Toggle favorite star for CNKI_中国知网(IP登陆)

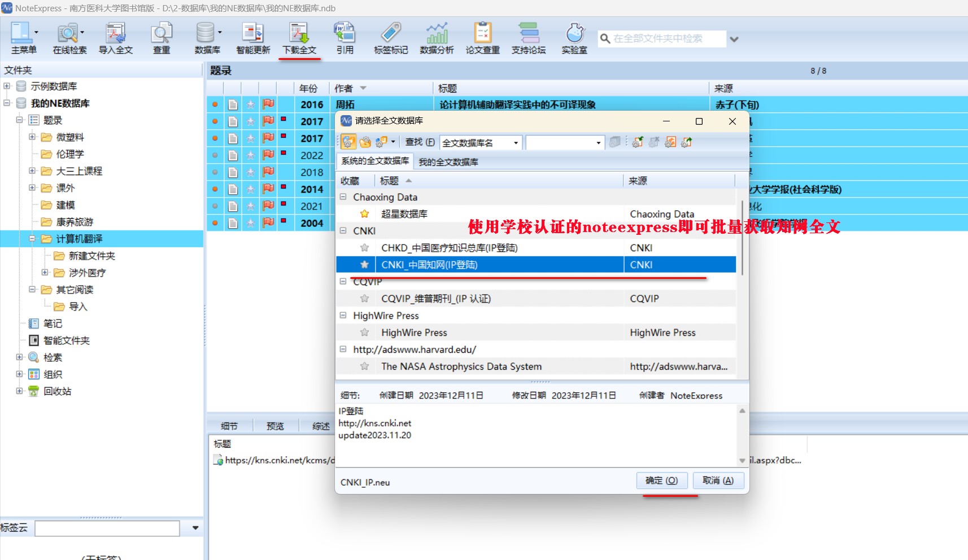[x=365, y=265]
